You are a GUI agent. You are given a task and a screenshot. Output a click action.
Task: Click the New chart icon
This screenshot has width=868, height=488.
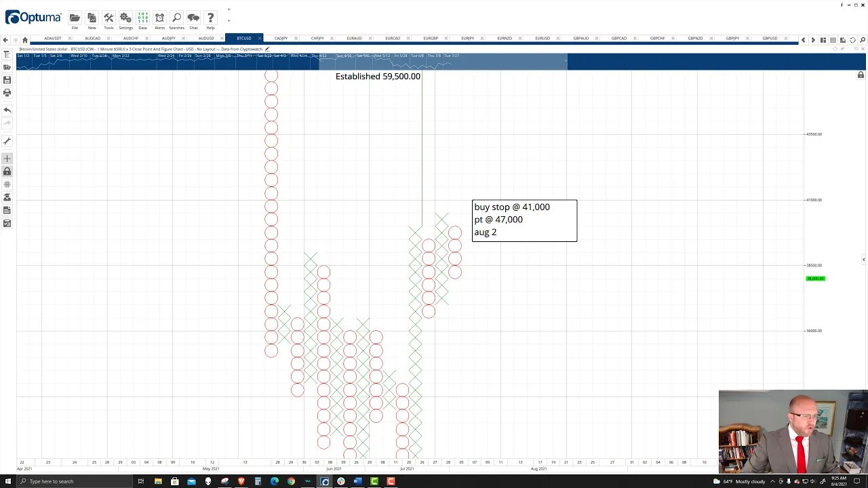pos(92,20)
